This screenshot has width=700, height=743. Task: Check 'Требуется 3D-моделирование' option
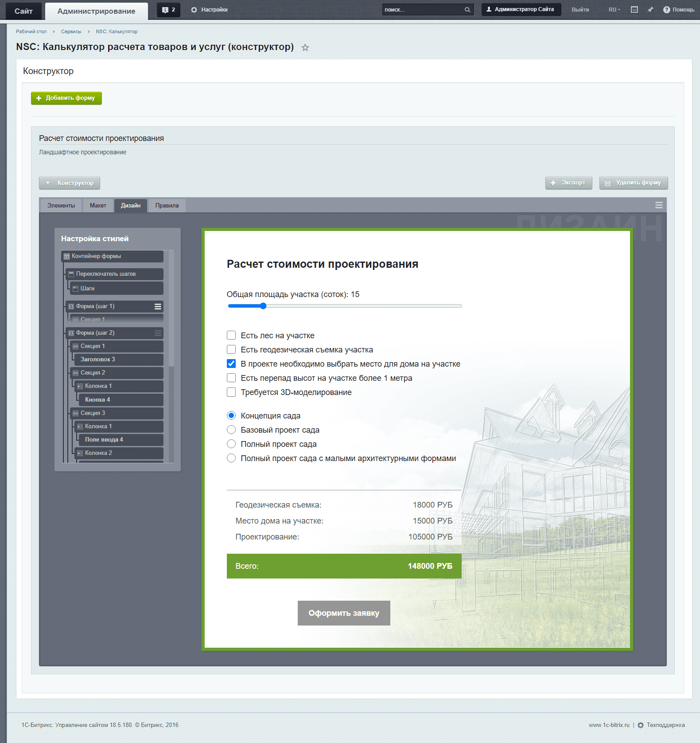[231, 392]
